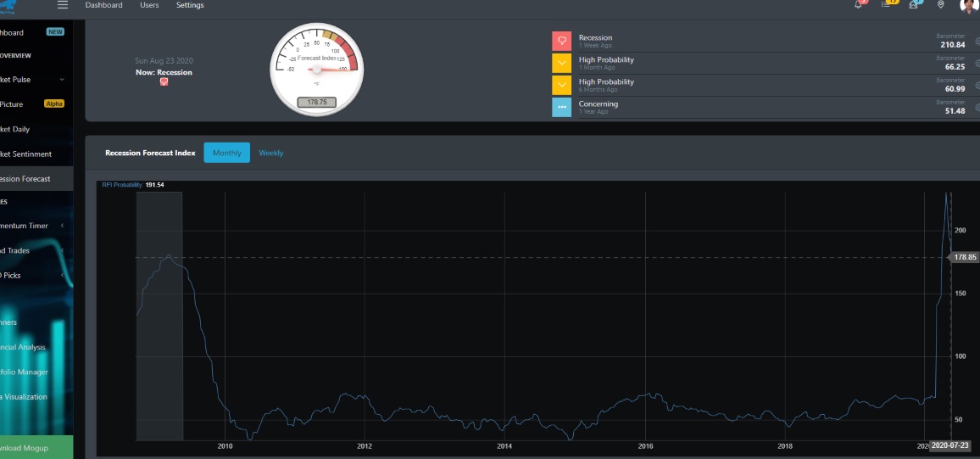Click the 2010 label on the chart's time axis
This screenshot has width=980, height=459.
click(x=225, y=446)
